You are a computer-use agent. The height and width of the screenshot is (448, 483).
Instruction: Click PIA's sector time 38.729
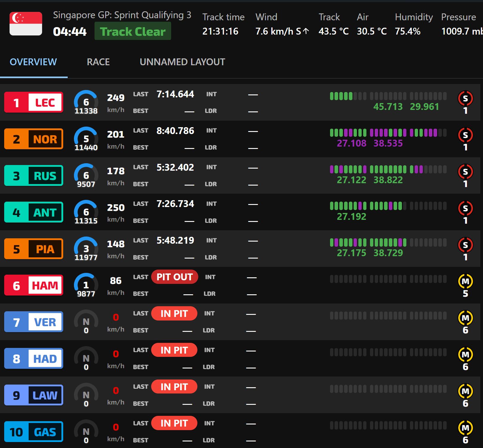(388, 253)
